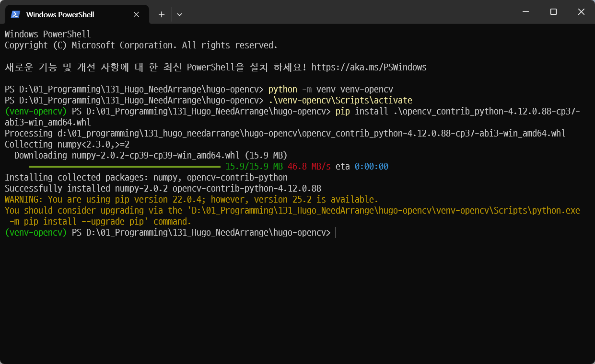The image size is (595, 364).
Task: Open the new tab profile dropdown
Action: tap(179, 14)
